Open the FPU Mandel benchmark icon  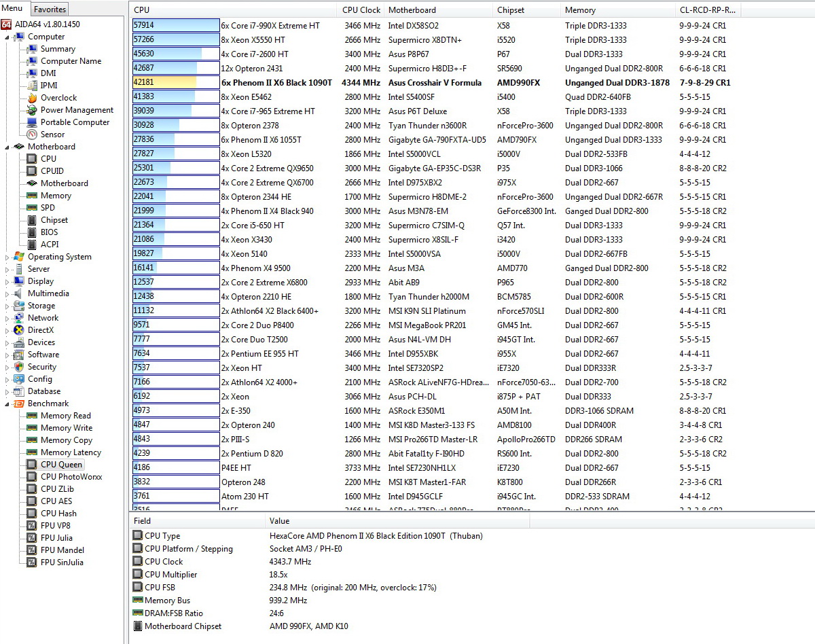coord(32,550)
